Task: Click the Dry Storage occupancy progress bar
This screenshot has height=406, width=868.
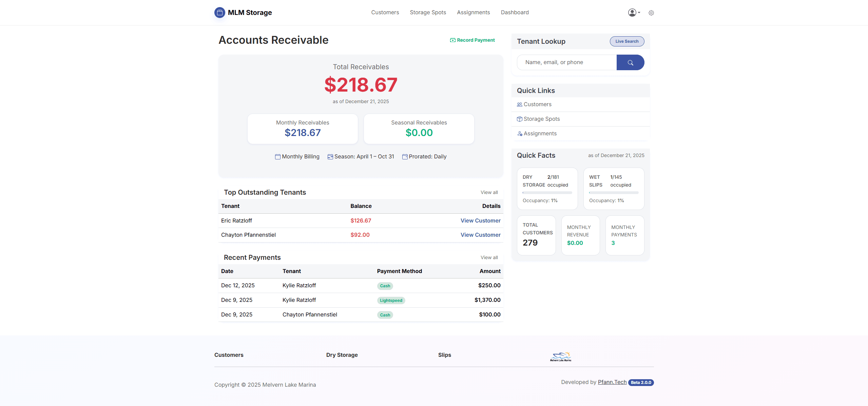Action: pos(547,192)
